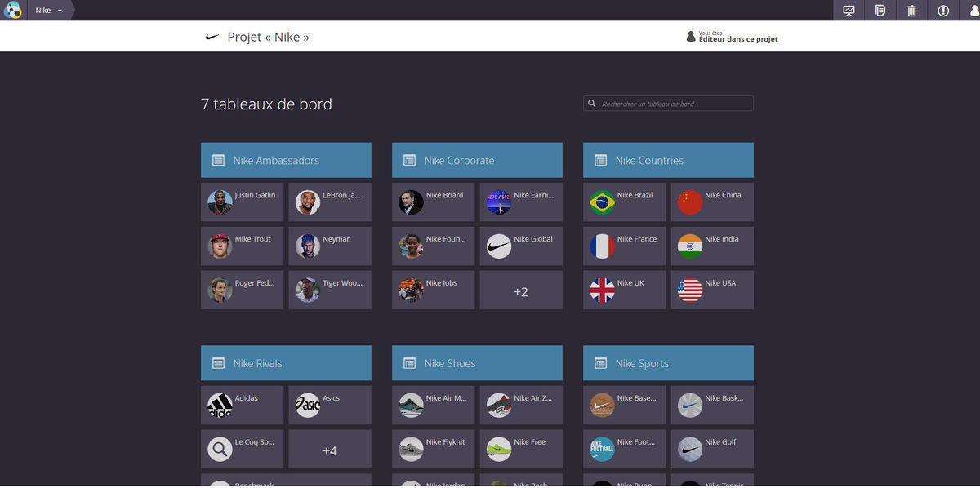Open the Nike Ambassadors board header
980x488 pixels.
(286, 161)
